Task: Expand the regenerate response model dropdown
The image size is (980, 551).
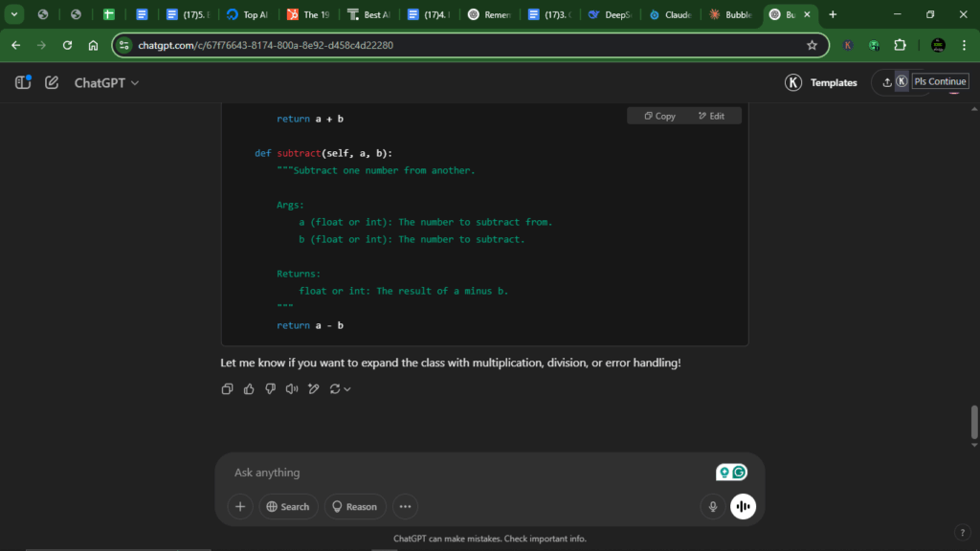Action: [347, 388]
